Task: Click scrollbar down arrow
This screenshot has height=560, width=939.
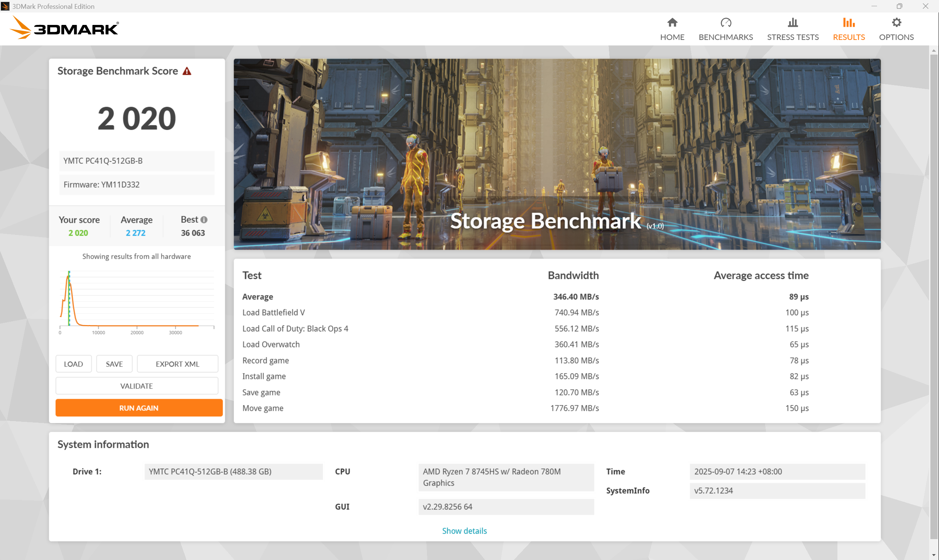Action: (933, 556)
